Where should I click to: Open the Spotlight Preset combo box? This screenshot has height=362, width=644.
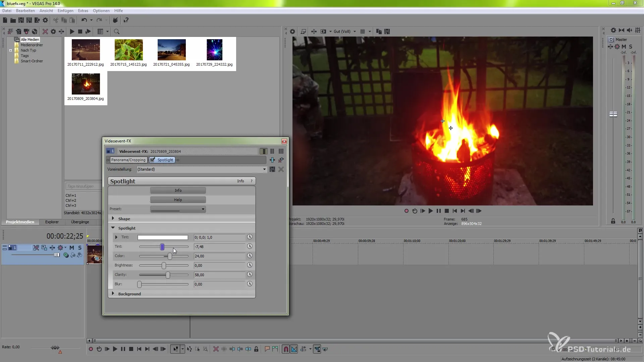coord(178,209)
